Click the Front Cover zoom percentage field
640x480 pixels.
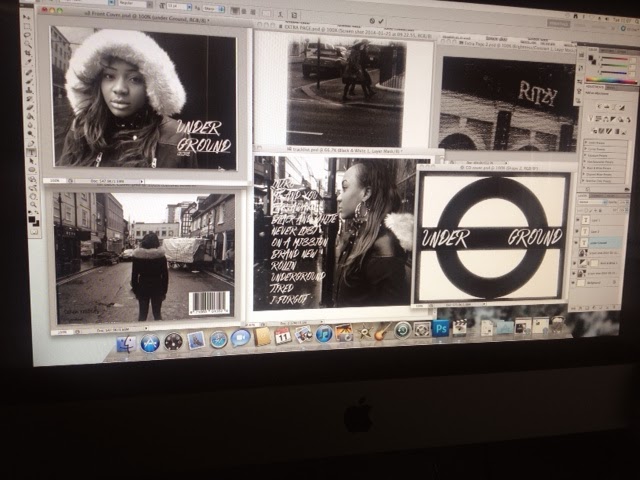click(x=55, y=180)
